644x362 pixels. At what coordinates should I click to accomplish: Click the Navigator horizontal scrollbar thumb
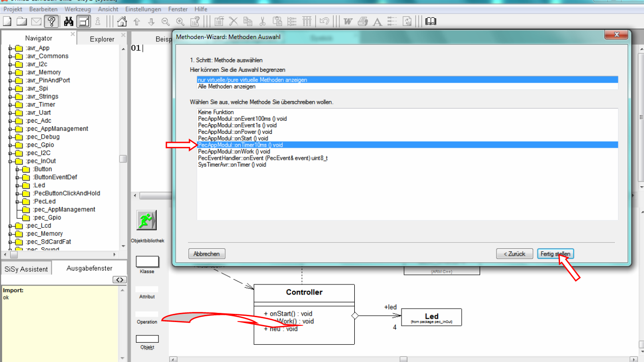(x=13, y=255)
